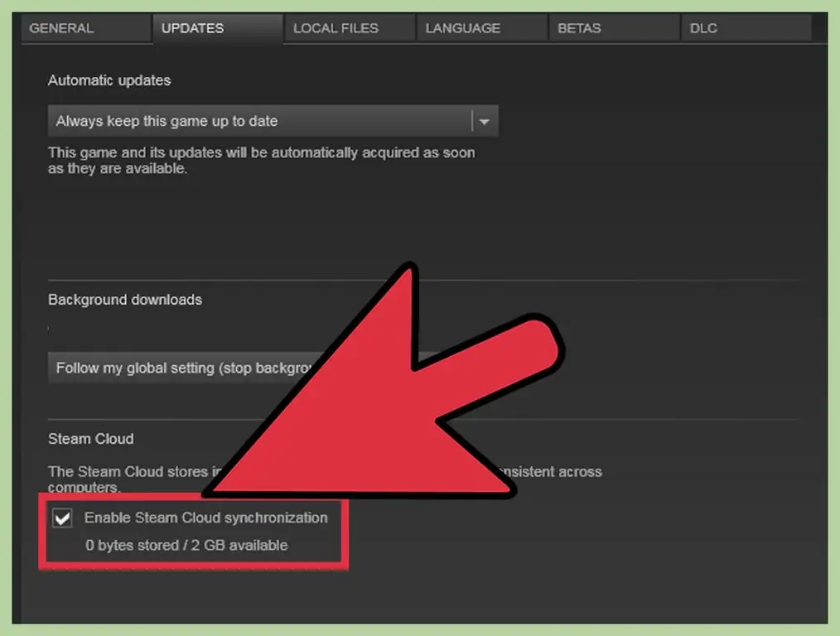Click the 'Enable Steam Cloud synchronization' label
The image size is (840, 636).
(205, 518)
